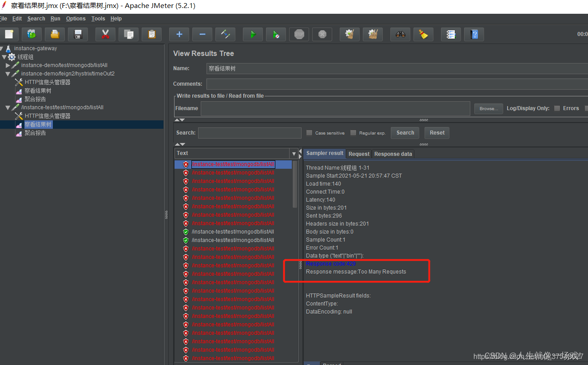Click the Paste clipboard icon
The height and width of the screenshot is (365, 588).
tap(151, 34)
